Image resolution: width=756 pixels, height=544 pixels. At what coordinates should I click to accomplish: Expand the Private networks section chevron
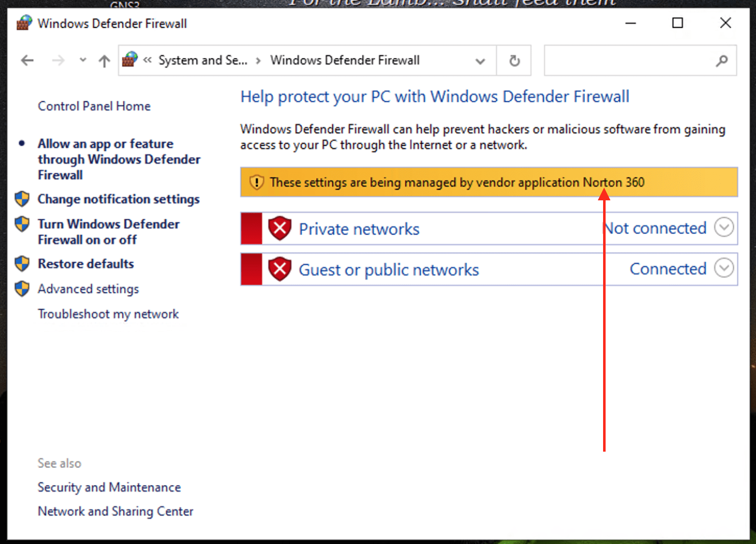click(x=724, y=228)
